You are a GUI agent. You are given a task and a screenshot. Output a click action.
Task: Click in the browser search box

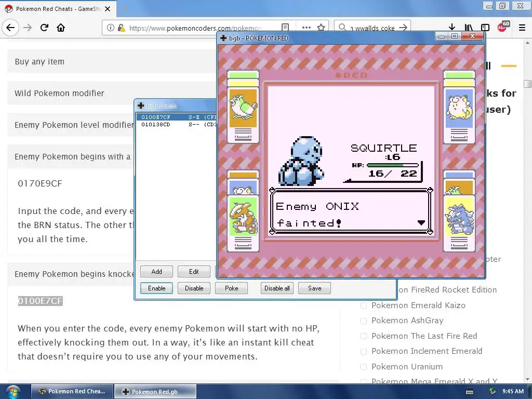(x=372, y=28)
